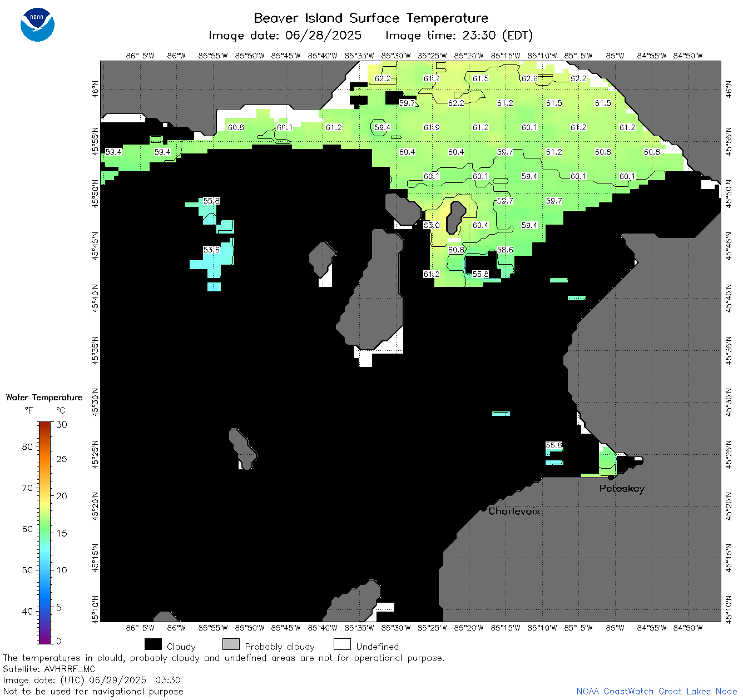This screenshot has height=700, width=743.
Task: Click the 70 Fahrenheit tick on color scale
Action: point(27,488)
